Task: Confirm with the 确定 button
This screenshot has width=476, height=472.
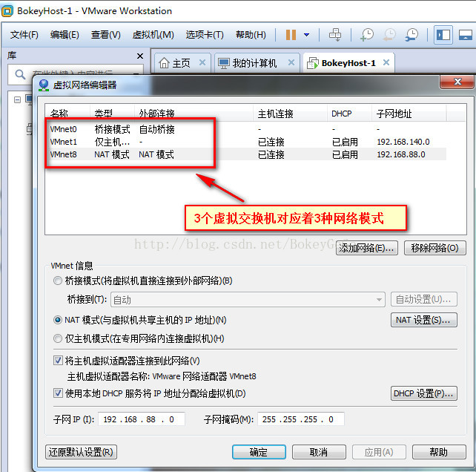Action: tap(259, 452)
